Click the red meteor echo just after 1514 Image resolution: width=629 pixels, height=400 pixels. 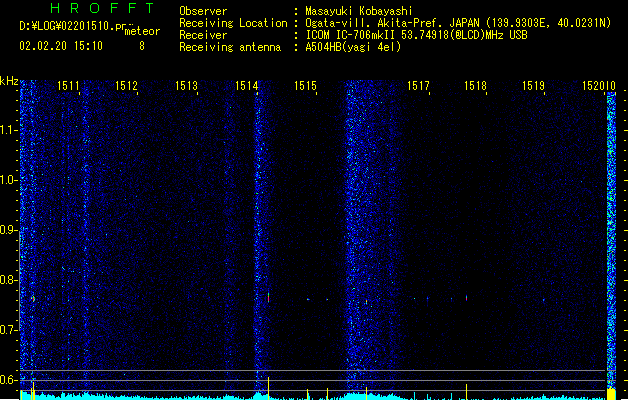tap(268, 297)
